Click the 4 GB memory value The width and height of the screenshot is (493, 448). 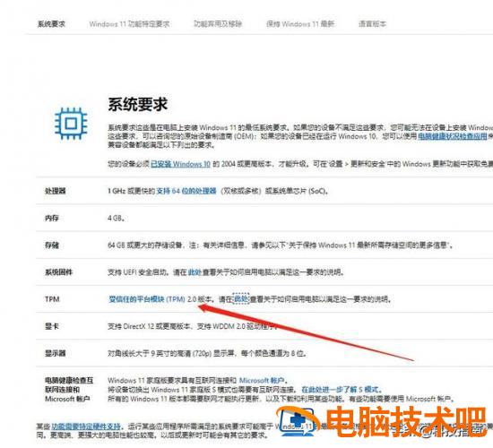pos(116,218)
